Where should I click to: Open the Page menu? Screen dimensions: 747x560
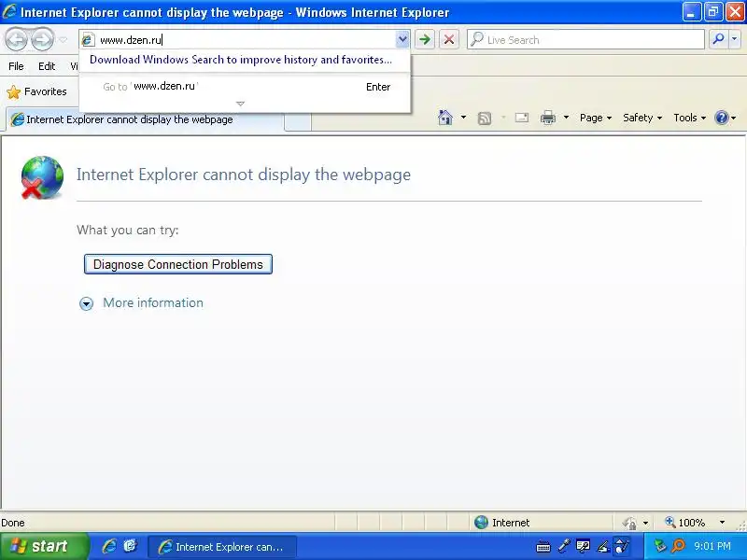[596, 118]
